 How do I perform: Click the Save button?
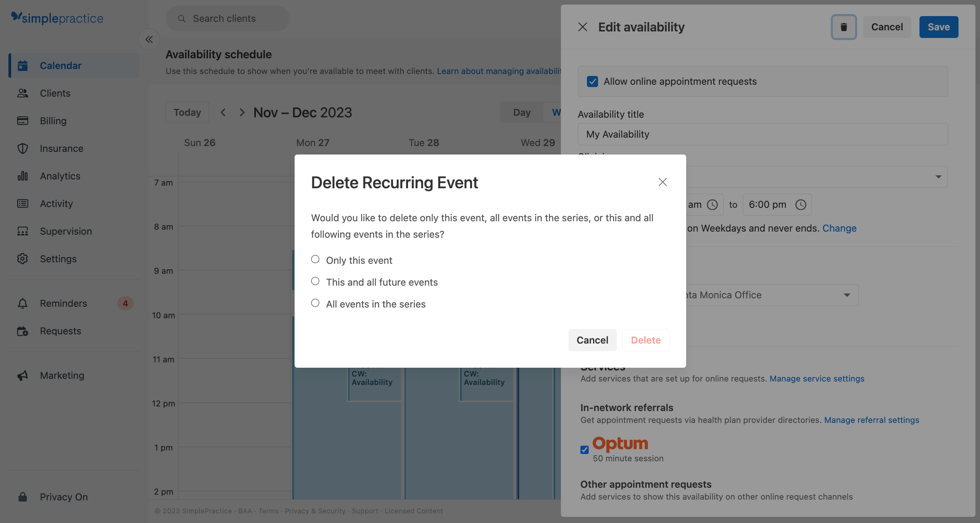point(938,27)
